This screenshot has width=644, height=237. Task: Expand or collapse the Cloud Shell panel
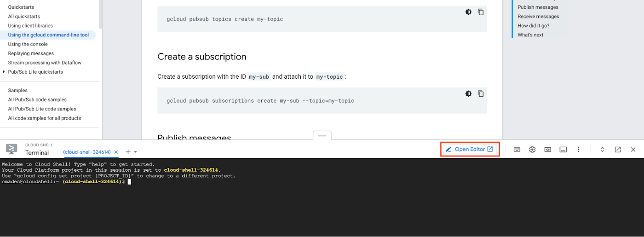(x=602, y=150)
